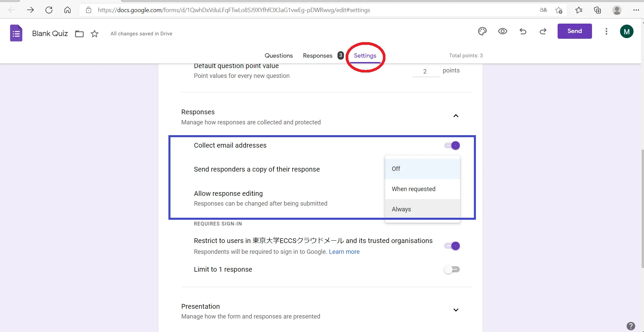Open Google Forms home icon
644x332 pixels.
point(16,33)
